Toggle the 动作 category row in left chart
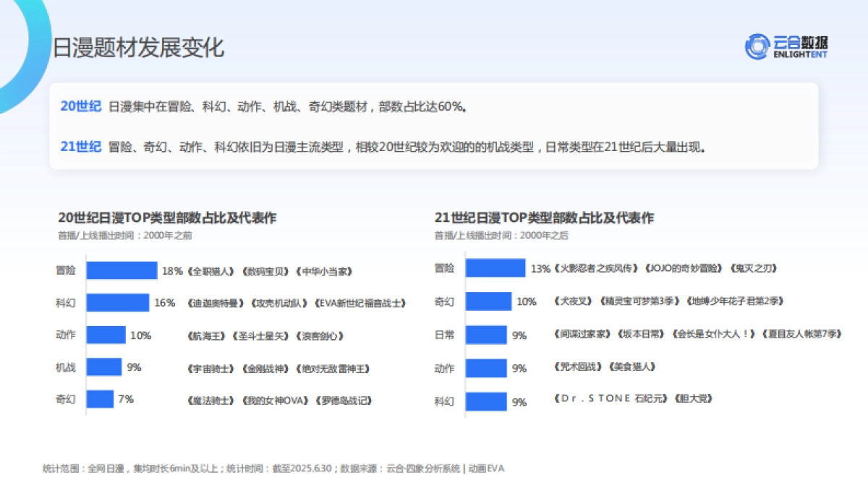The height and width of the screenshot is (488, 868). pos(65,335)
